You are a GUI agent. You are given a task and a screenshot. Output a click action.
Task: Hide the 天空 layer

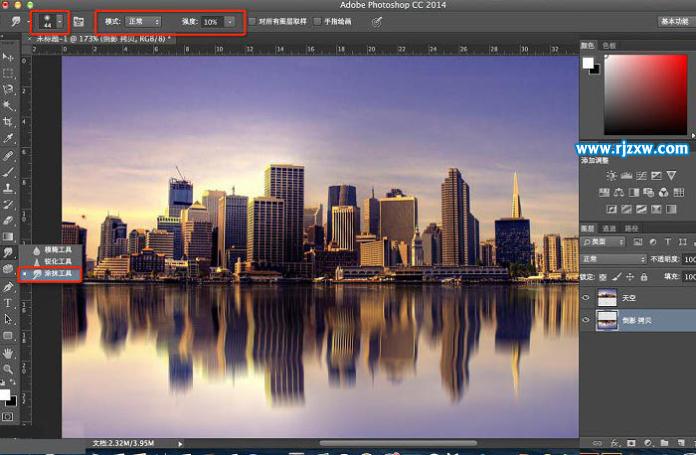coord(586,296)
